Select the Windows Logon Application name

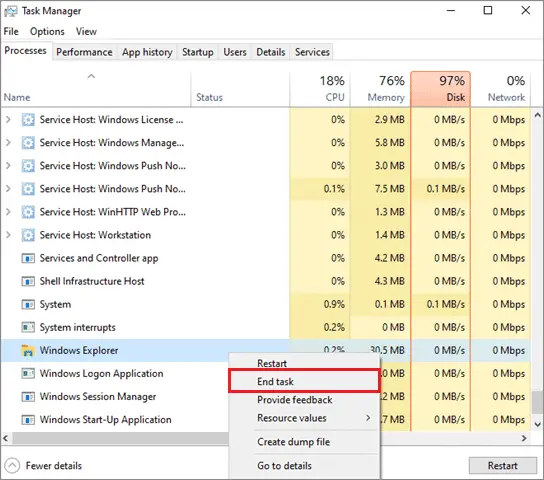101,374
